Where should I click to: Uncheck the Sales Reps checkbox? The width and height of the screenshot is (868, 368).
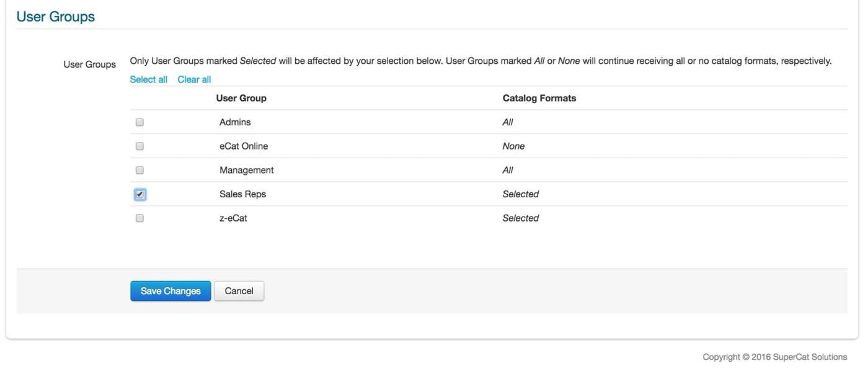point(139,194)
